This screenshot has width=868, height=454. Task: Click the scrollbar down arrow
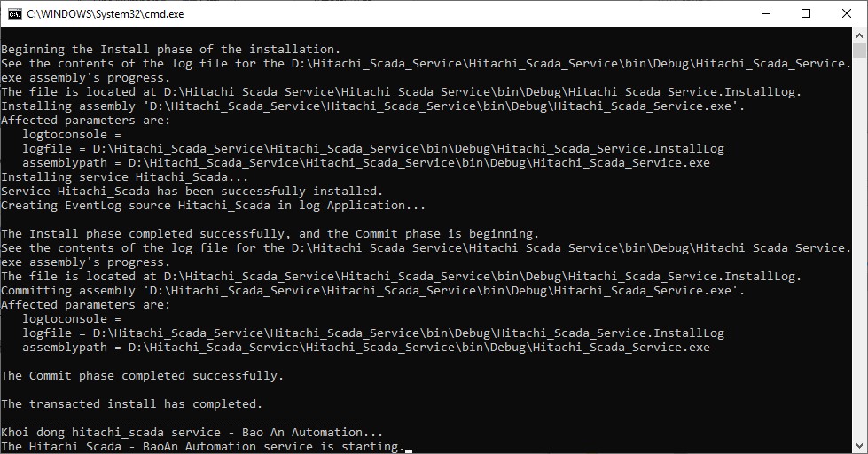tap(860, 446)
